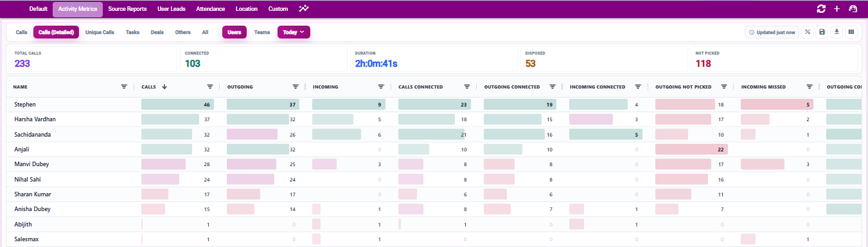
Task: Click Sachidananda's calls connected bar 21
Action: tap(432, 135)
